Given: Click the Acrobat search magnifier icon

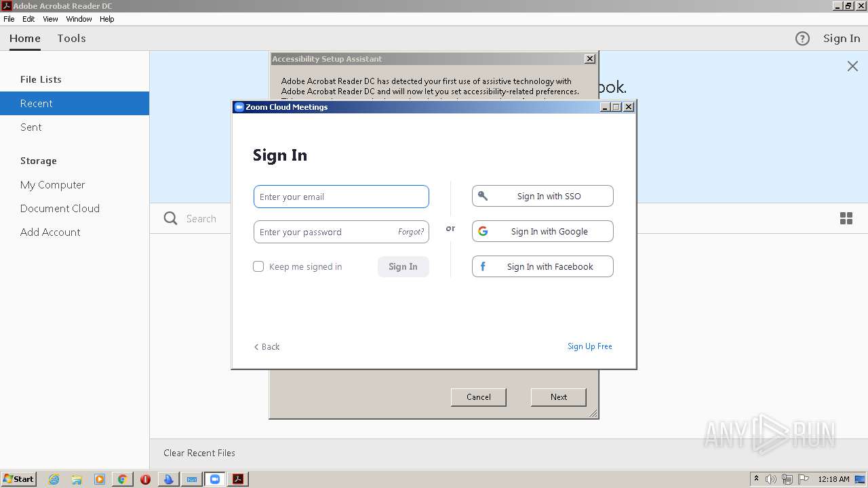Looking at the screenshot, I should coord(171,218).
